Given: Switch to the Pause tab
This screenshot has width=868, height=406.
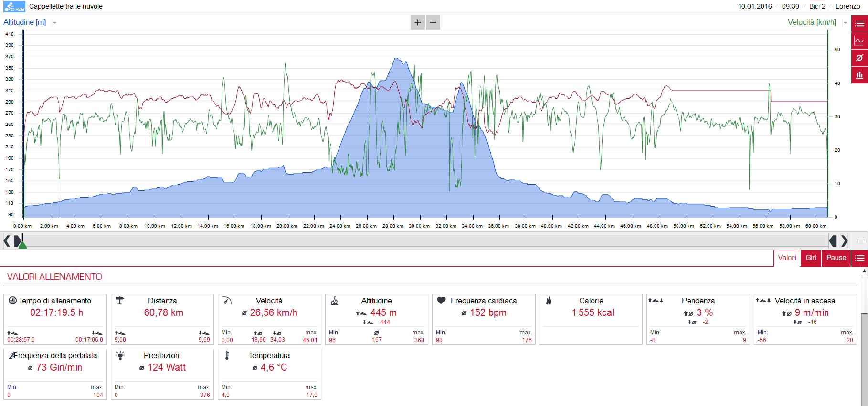Looking at the screenshot, I should [836, 258].
